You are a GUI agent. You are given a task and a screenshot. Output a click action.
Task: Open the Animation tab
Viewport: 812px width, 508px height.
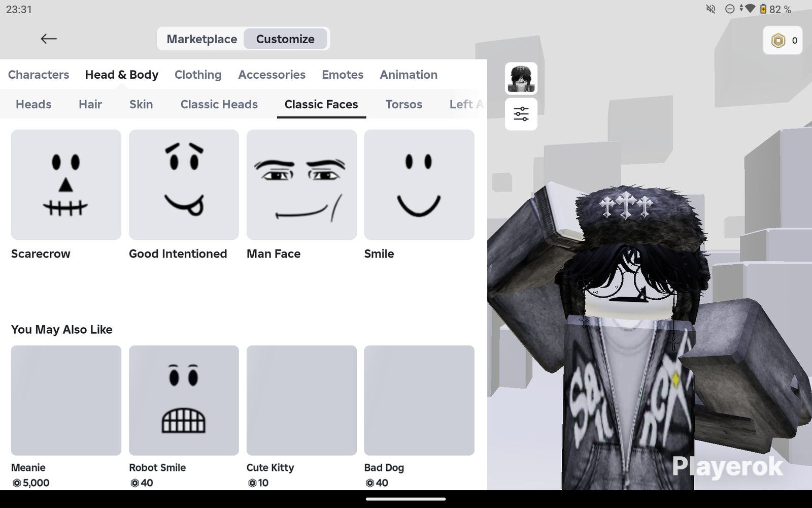click(409, 75)
